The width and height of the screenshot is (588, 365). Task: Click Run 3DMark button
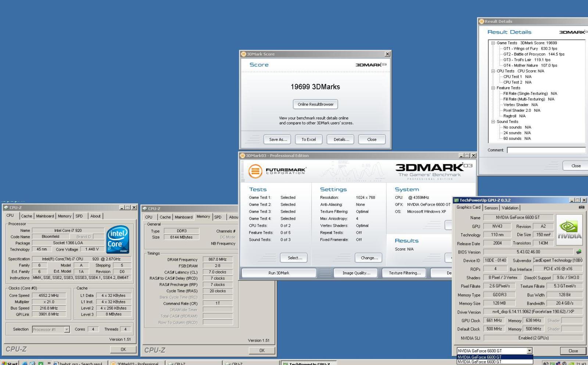[x=279, y=273]
